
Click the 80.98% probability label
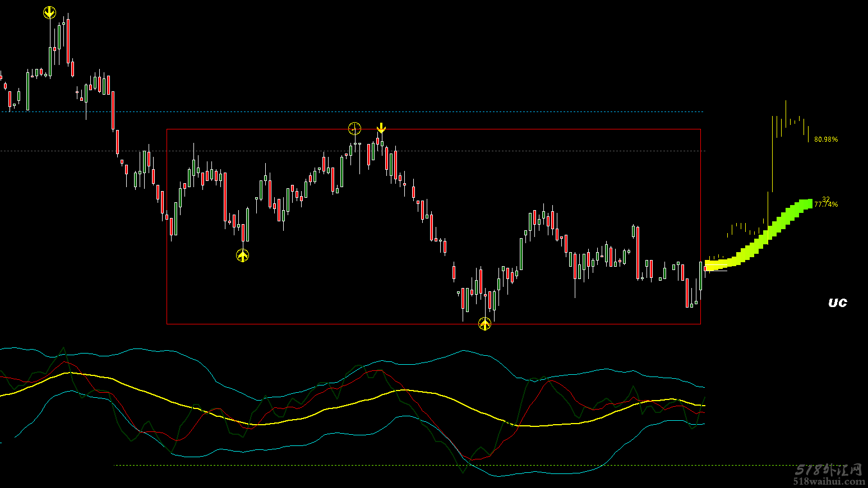coord(826,140)
